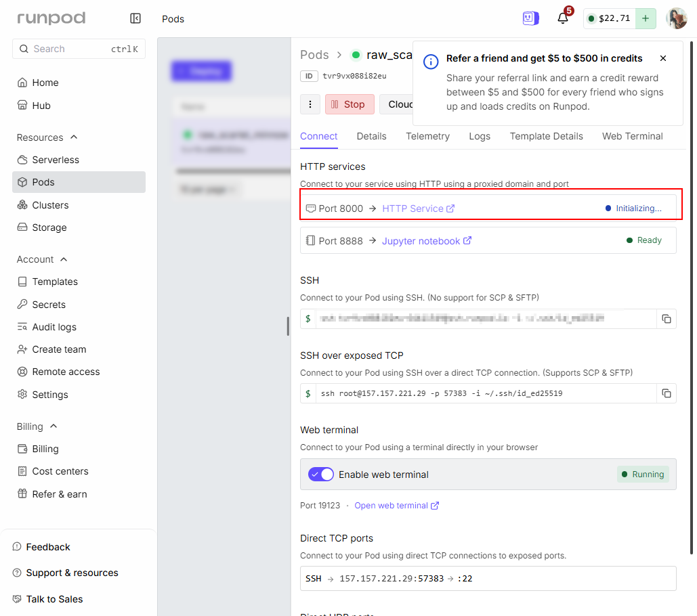Open Support & resources
Viewport: 697px width, 616px height.
pyautogui.click(x=65, y=573)
